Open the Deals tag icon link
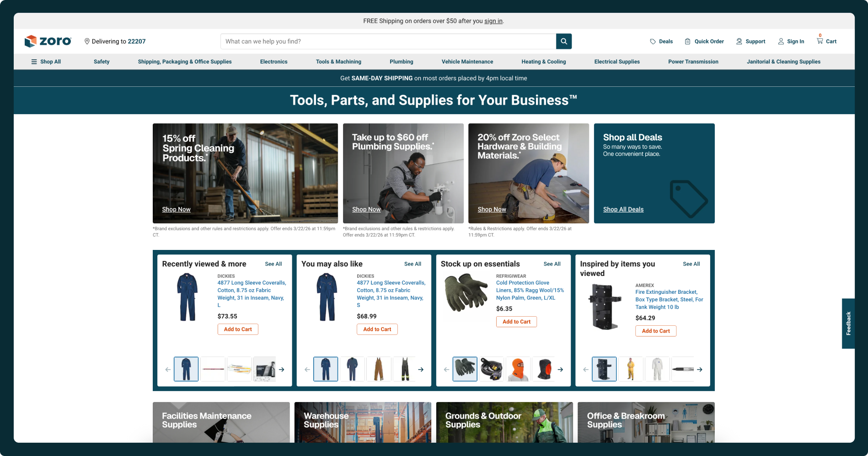868x456 pixels. 653,42
